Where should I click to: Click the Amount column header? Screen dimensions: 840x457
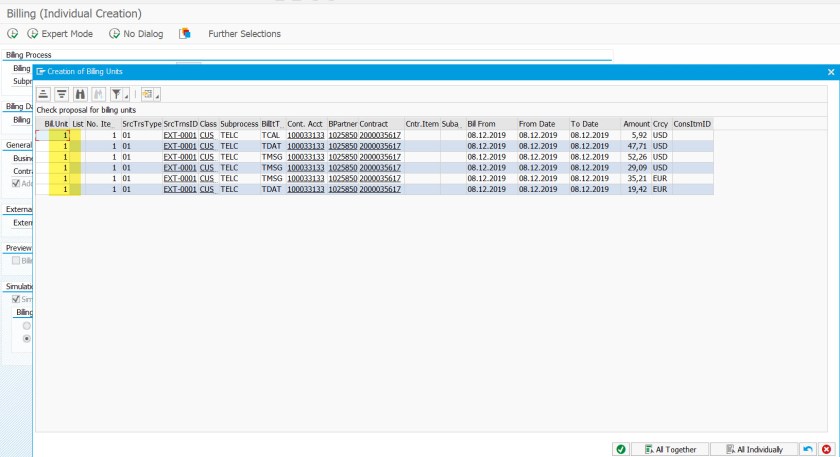(x=636, y=123)
